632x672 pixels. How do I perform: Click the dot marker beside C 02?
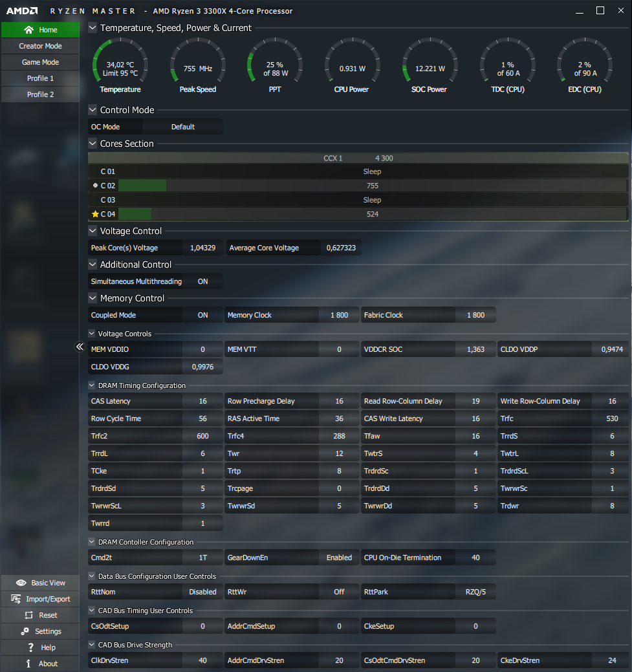pyautogui.click(x=95, y=186)
